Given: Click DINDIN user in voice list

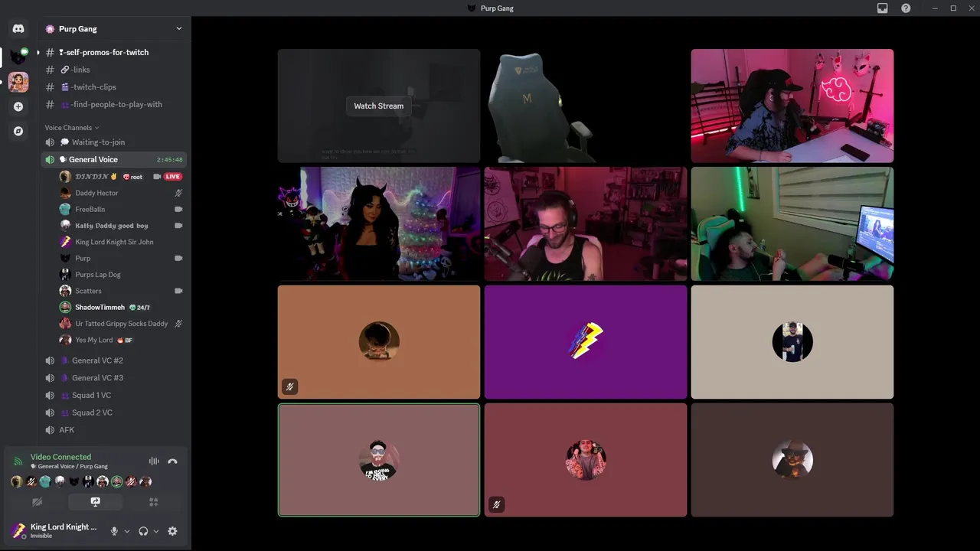Looking at the screenshot, I should pos(120,177).
